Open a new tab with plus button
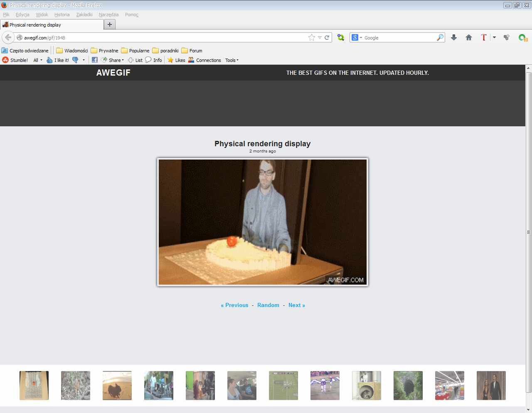Viewport: 532px width, 413px height. coord(110,25)
